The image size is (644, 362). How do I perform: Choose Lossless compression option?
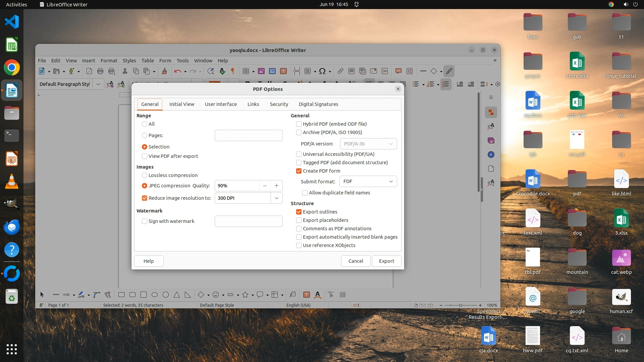(x=145, y=175)
